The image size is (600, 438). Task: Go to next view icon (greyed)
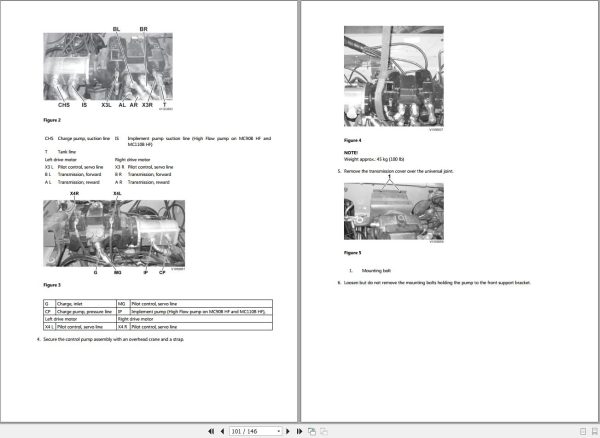(x=324, y=431)
